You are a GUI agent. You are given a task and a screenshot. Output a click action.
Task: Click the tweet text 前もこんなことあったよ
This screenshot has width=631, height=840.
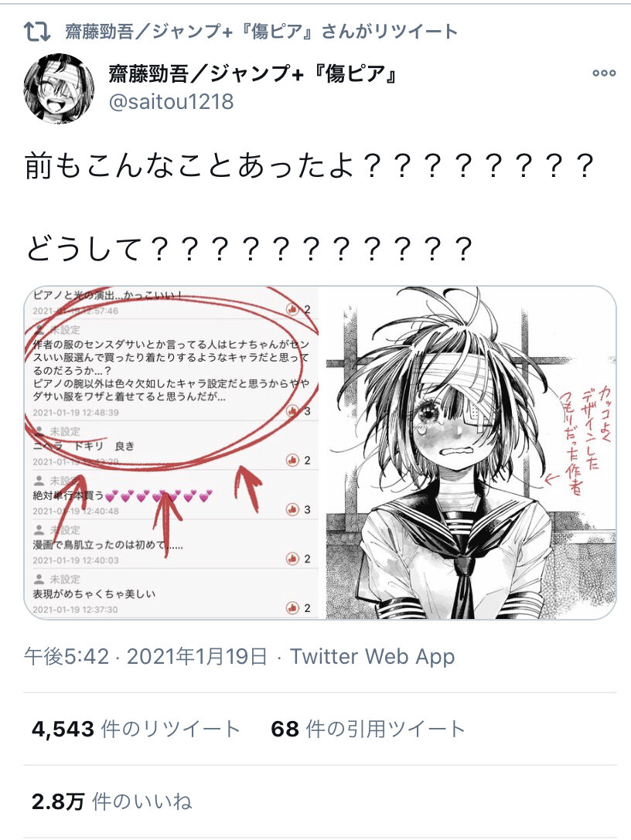[190, 166]
